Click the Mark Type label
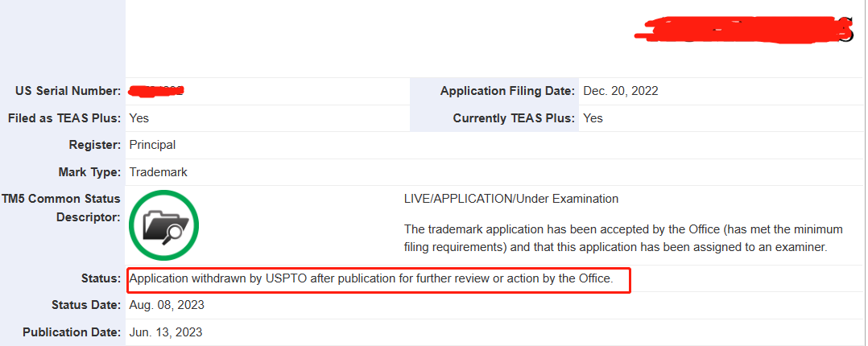Image resolution: width=868 pixels, height=346 pixels. click(x=89, y=172)
